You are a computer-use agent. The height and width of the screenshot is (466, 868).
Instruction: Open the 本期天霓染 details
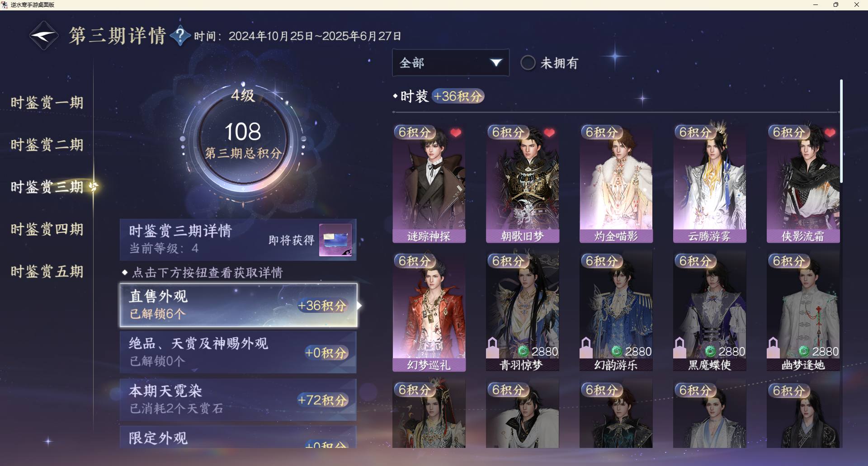point(238,400)
